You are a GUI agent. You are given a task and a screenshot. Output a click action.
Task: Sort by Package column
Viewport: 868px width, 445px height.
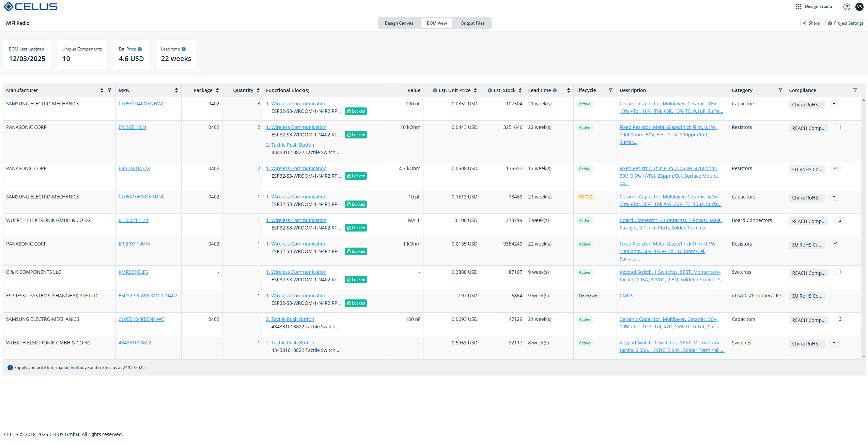[x=217, y=90]
